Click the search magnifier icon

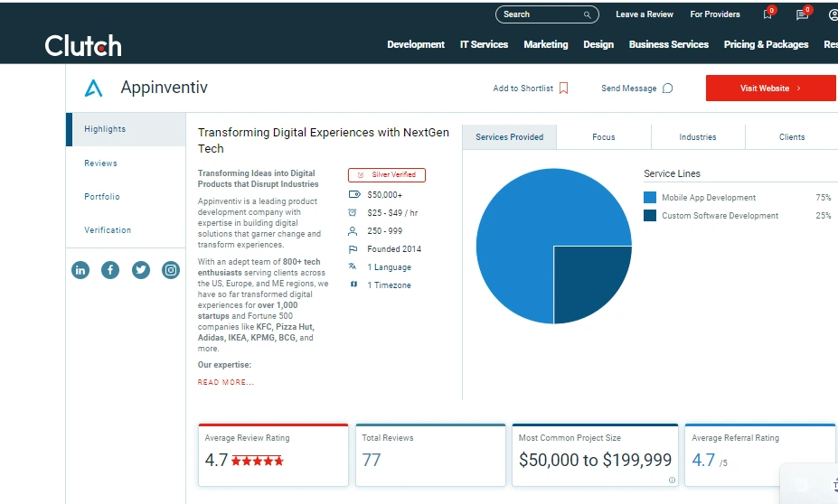[587, 15]
